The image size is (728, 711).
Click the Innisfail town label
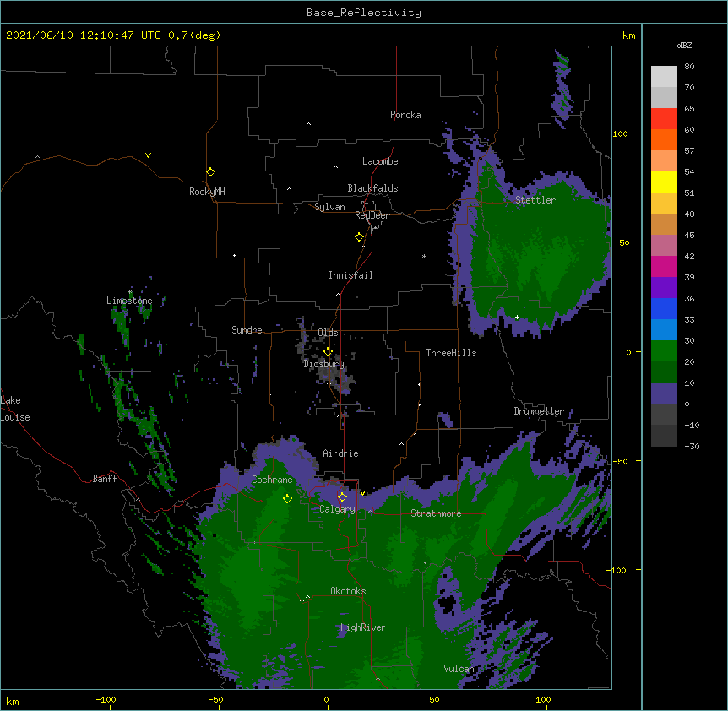click(x=350, y=275)
